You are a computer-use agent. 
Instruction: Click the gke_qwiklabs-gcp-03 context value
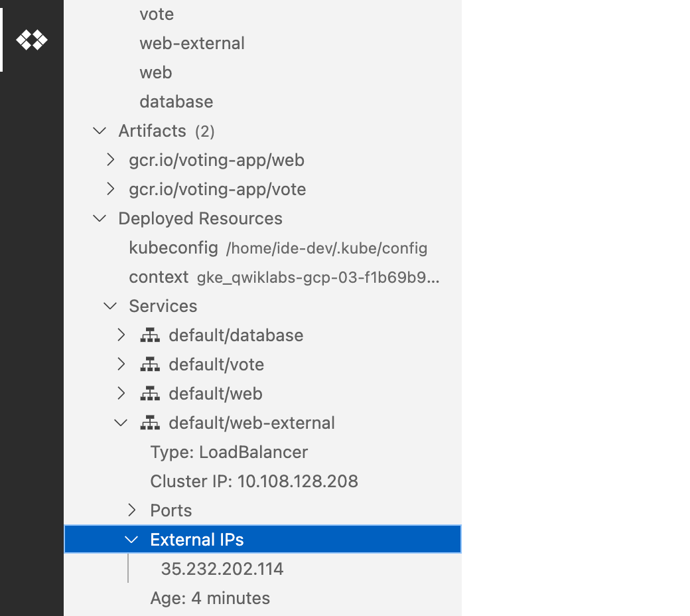(318, 277)
